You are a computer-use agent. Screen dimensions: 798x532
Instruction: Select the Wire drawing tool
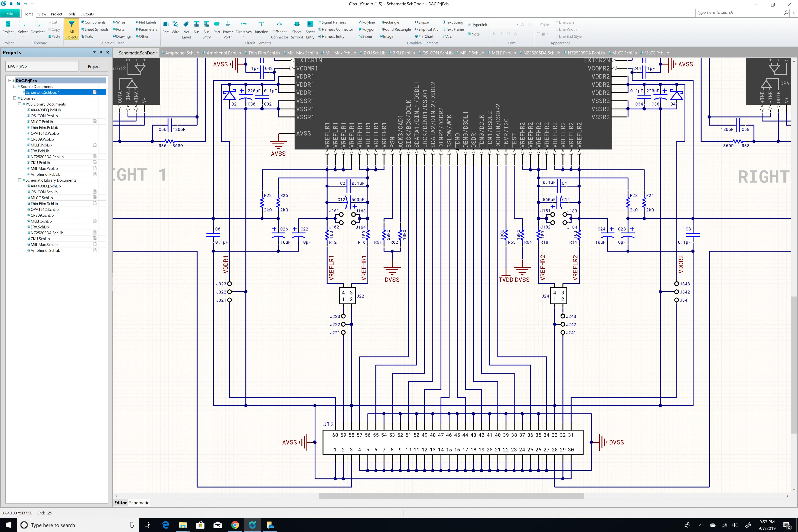point(175,27)
